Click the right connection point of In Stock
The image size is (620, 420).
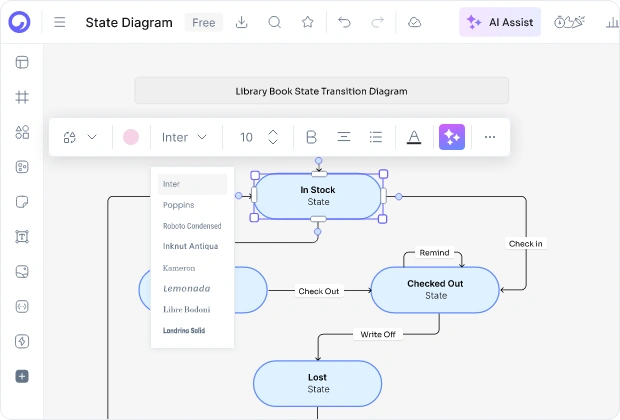pos(399,197)
